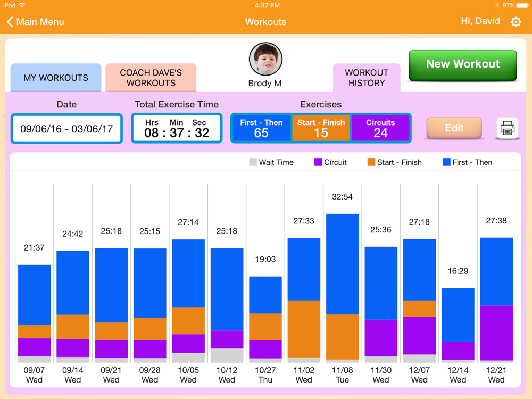Tap the 09/14 Wed bar

[73, 307]
